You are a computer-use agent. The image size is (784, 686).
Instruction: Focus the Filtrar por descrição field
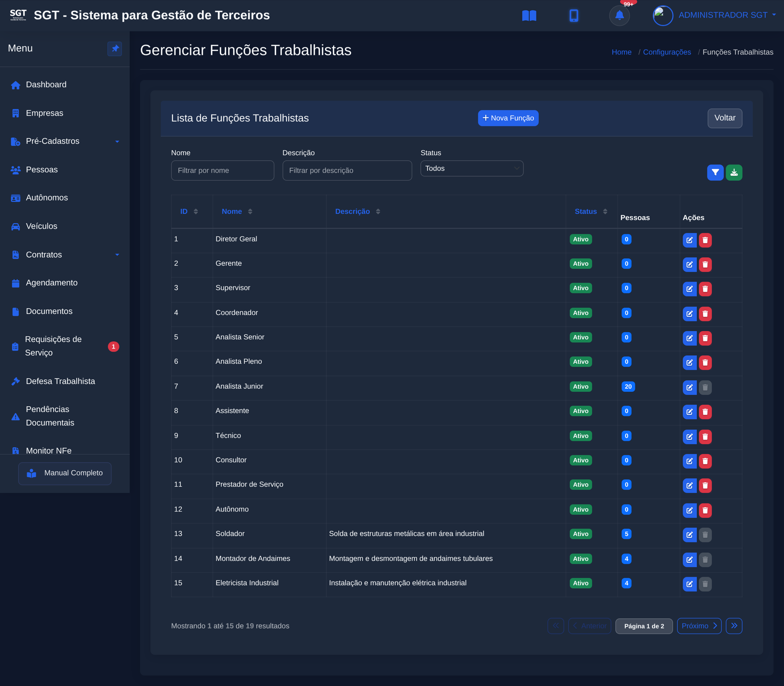pos(347,170)
